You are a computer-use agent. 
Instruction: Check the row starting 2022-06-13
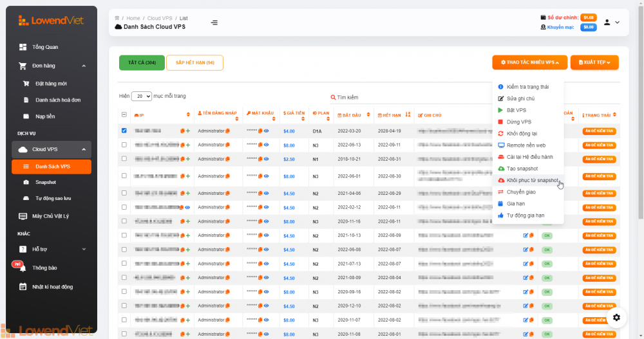[124, 145]
